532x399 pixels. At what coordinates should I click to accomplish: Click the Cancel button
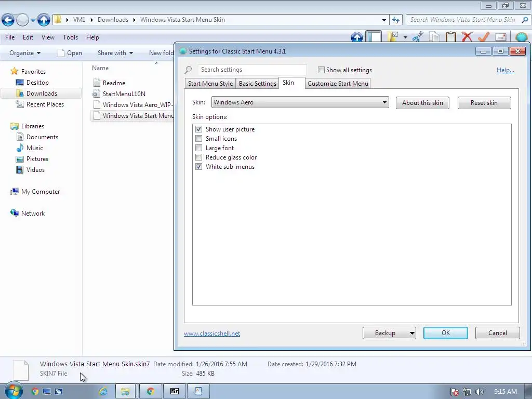tap(497, 333)
